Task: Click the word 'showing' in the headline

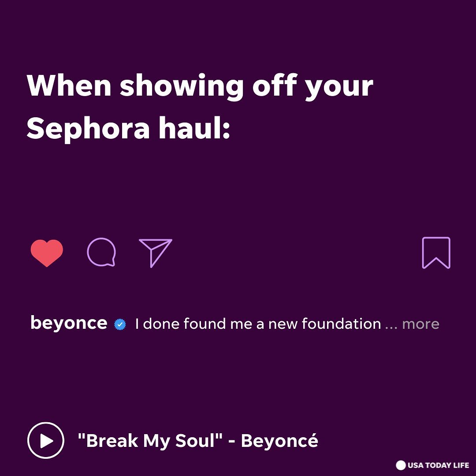Action: [x=182, y=86]
